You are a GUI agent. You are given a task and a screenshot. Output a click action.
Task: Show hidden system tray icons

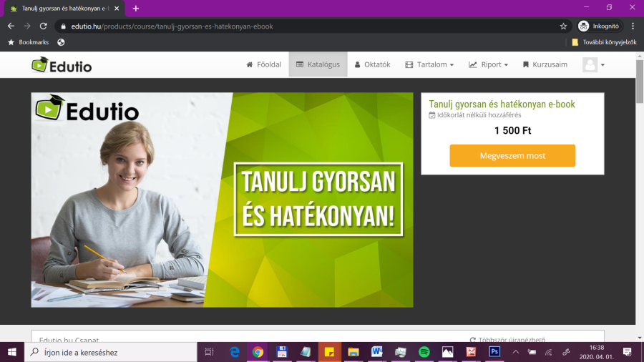click(516, 352)
